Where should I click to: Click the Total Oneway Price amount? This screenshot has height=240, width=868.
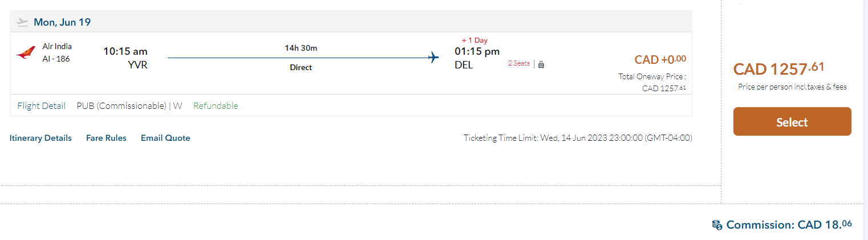point(664,88)
